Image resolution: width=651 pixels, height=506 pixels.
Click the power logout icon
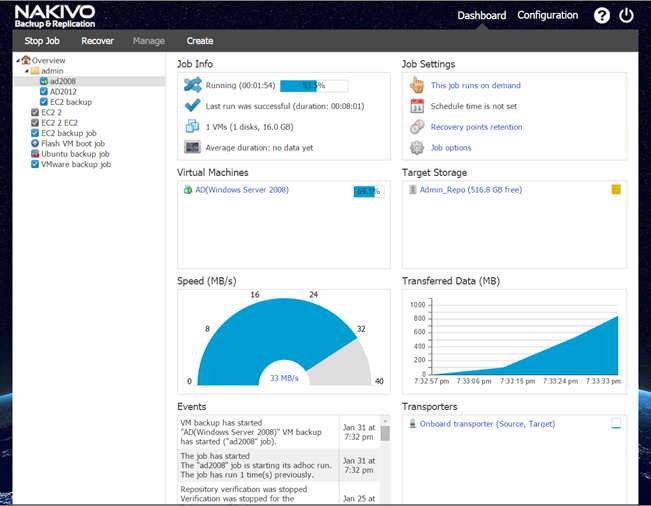click(626, 15)
